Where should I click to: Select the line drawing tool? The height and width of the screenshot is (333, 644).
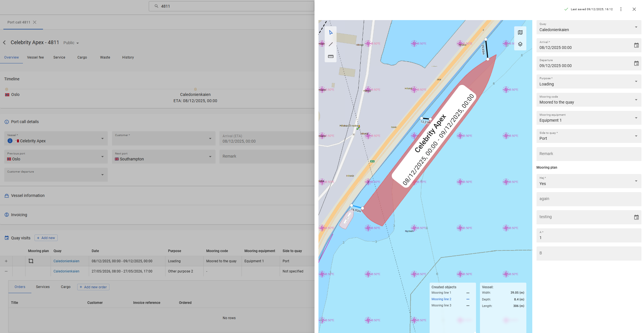[x=331, y=44]
